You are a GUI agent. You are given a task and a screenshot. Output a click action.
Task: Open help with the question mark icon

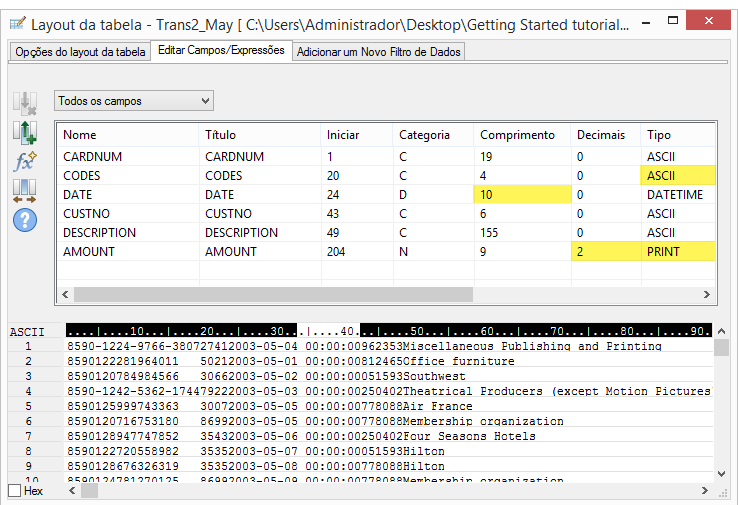(24, 217)
